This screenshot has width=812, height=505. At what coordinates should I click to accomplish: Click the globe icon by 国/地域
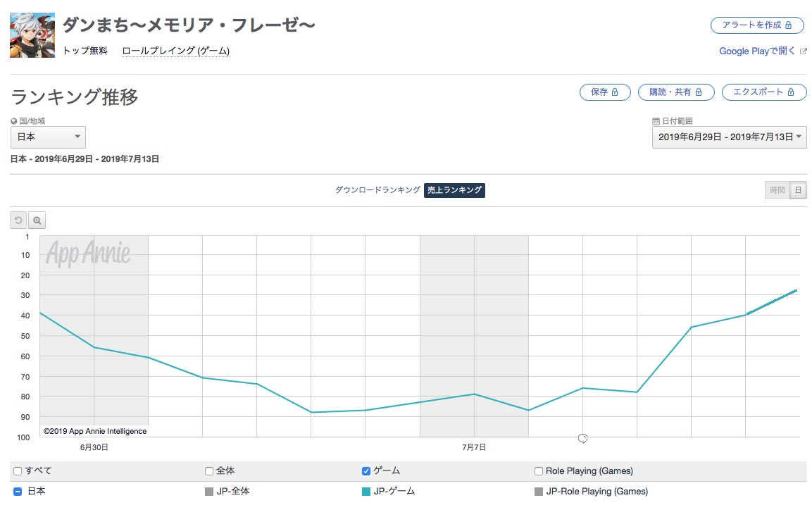pos(14,121)
